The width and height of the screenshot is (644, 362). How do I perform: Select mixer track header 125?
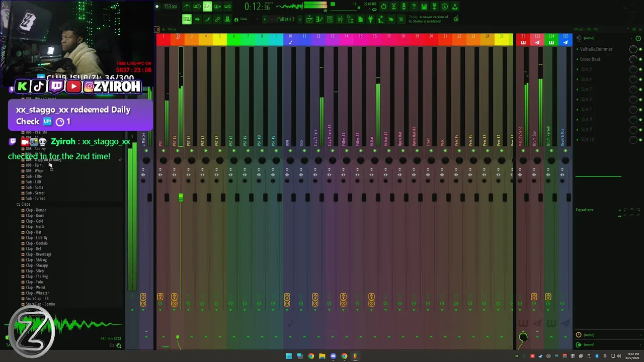point(566,39)
